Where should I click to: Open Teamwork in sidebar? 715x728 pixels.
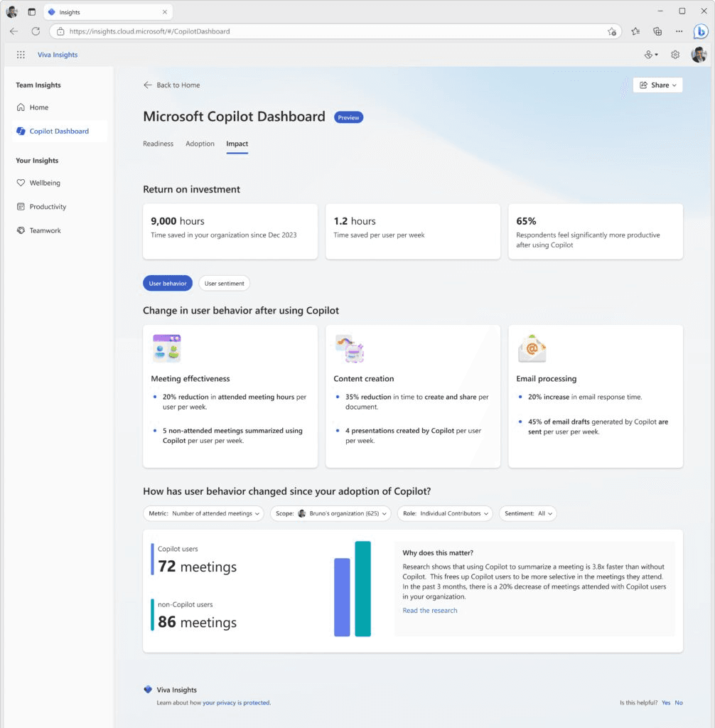click(45, 230)
